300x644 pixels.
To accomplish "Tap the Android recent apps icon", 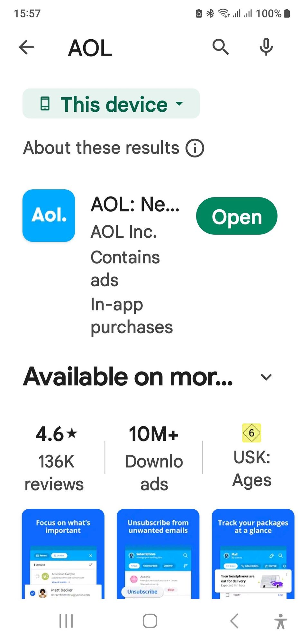I will click(x=66, y=621).
